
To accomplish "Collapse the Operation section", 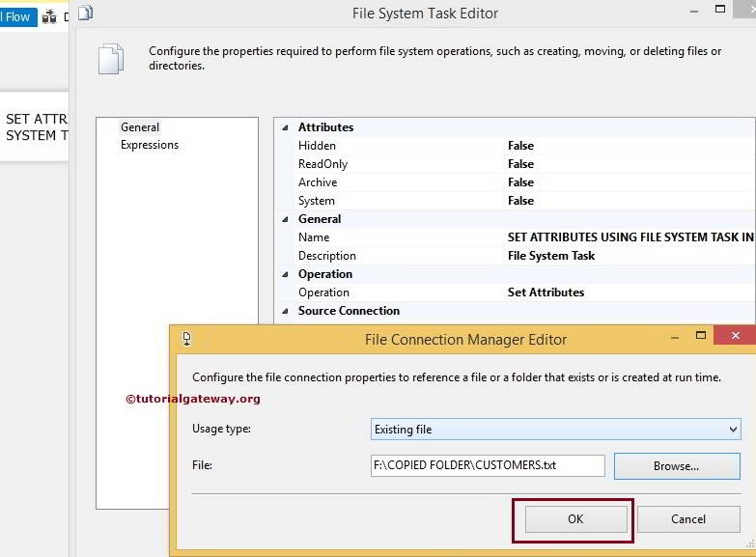I will (285, 274).
